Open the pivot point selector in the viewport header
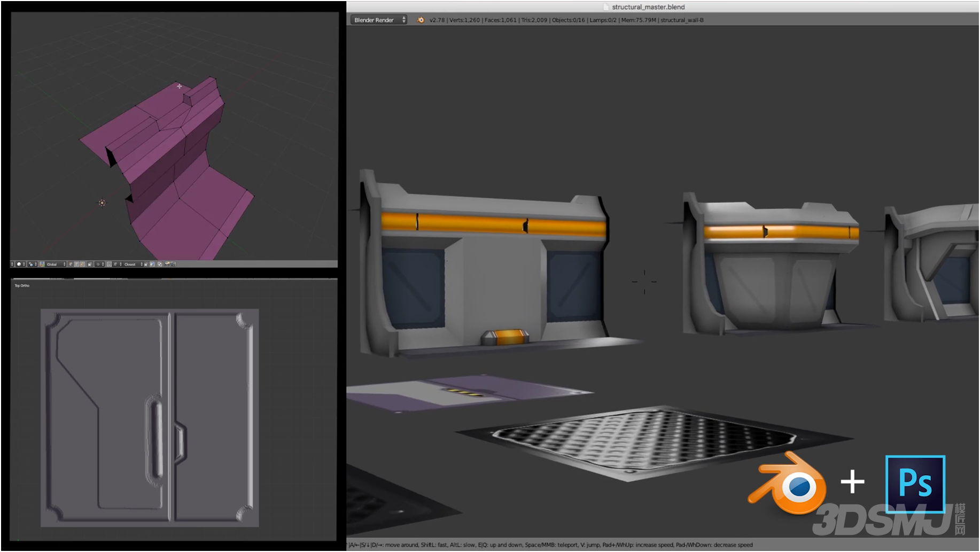The width and height of the screenshot is (980, 552). point(33,264)
